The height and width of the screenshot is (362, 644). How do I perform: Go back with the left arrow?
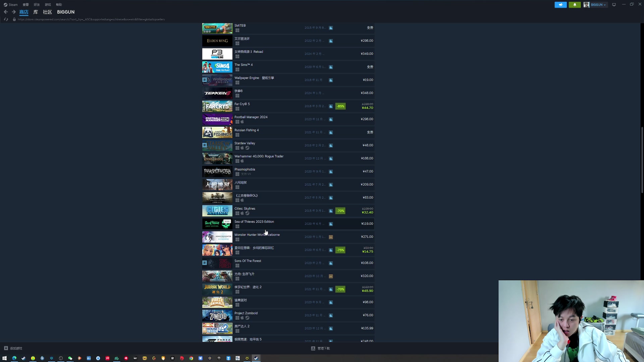[6, 12]
